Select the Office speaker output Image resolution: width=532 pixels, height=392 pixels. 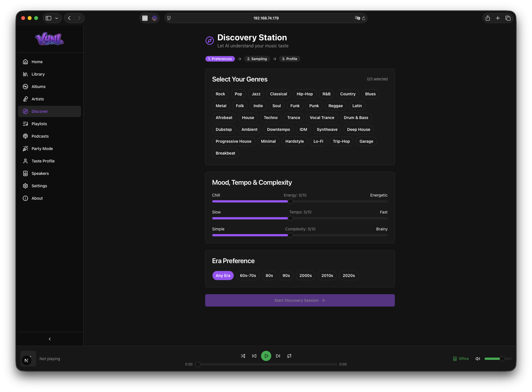point(461,359)
